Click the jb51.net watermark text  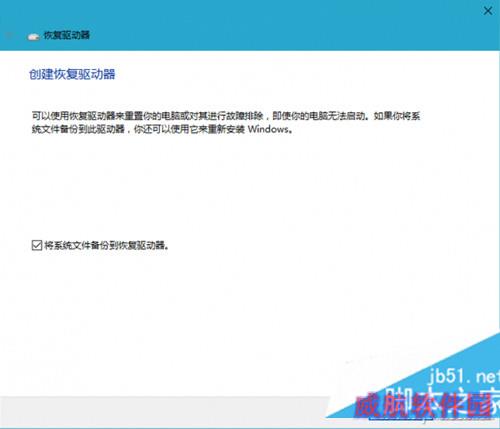[x=463, y=377]
